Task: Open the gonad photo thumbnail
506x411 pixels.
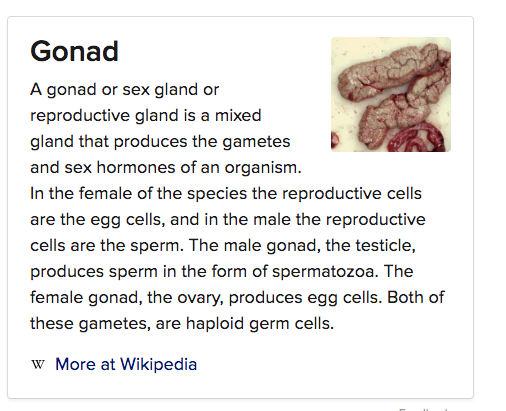Action: point(391,94)
